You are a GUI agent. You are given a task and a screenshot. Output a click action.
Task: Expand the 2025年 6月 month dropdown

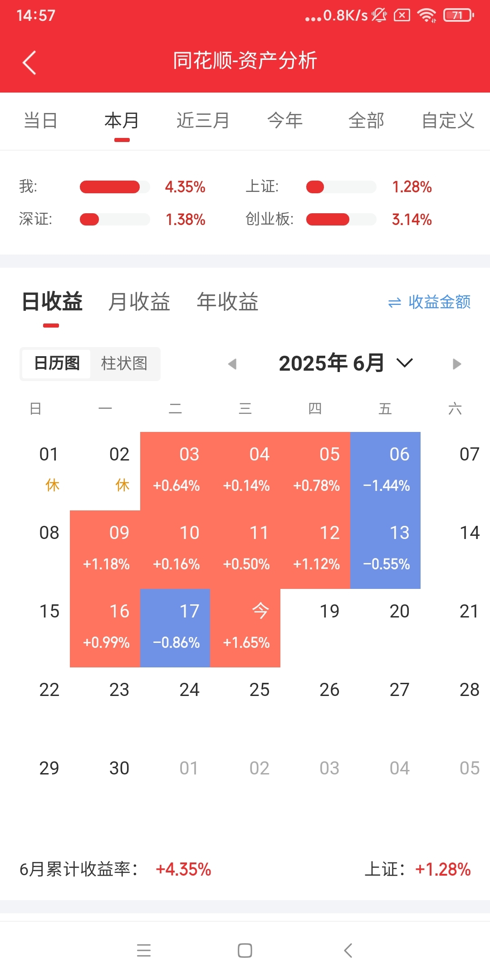pyautogui.click(x=405, y=363)
